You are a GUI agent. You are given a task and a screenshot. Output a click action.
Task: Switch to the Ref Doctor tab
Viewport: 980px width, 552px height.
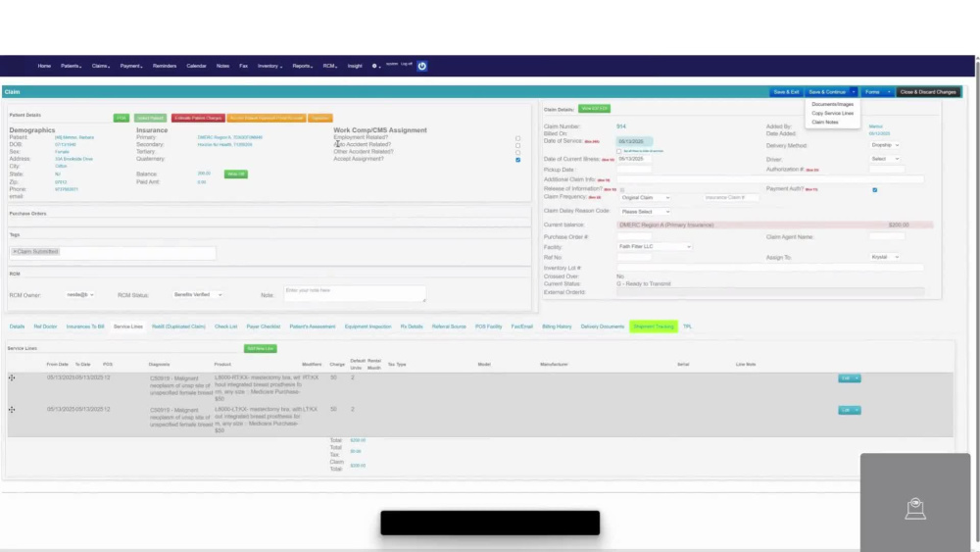coord(45,326)
